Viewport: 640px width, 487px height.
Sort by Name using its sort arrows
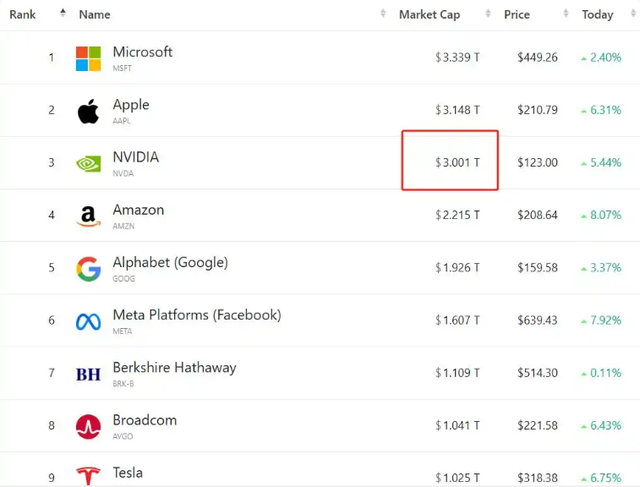383,13
